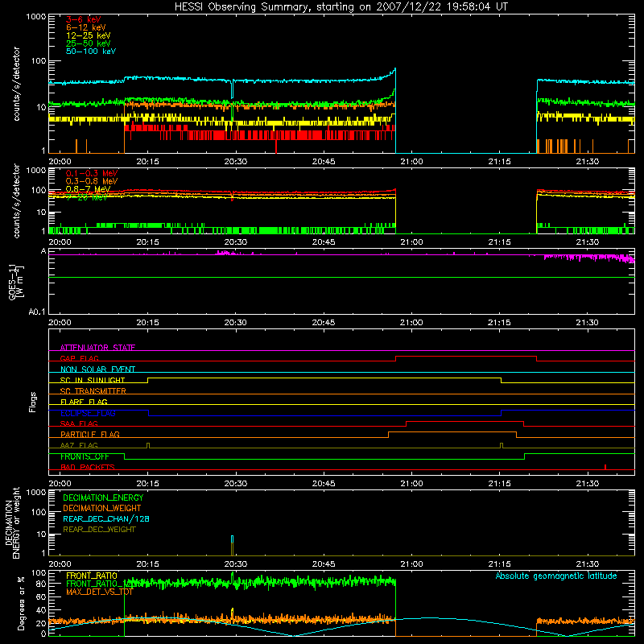Click 20:30 time label below MeV panel
The height and width of the screenshot is (644, 644).
coord(236,242)
